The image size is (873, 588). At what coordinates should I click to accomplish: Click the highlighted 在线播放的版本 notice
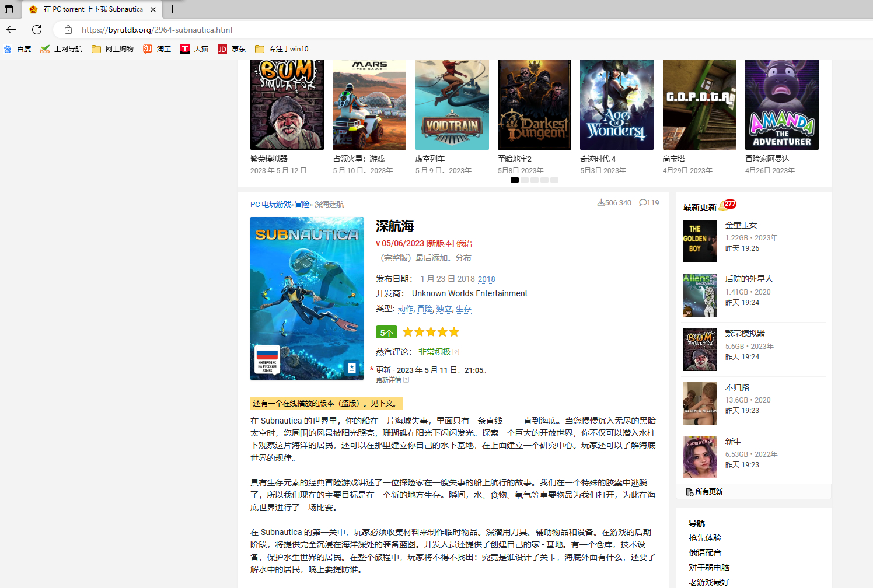pos(326,403)
